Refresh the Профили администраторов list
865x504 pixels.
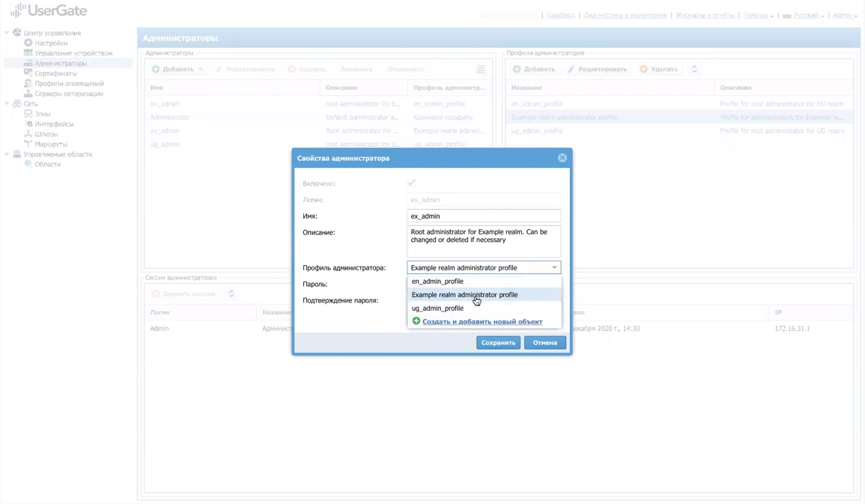pos(694,69)
